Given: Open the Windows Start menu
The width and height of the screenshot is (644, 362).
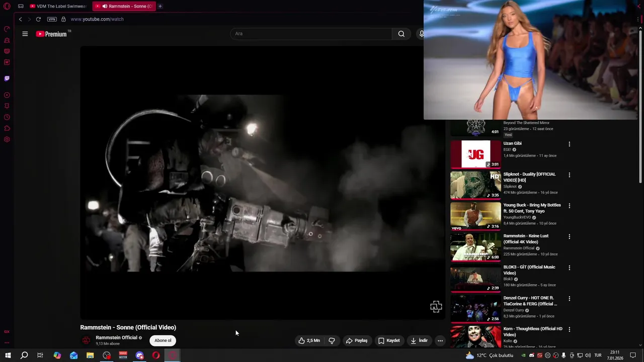Looking at the screenshot, I should [x=8, y=355].
